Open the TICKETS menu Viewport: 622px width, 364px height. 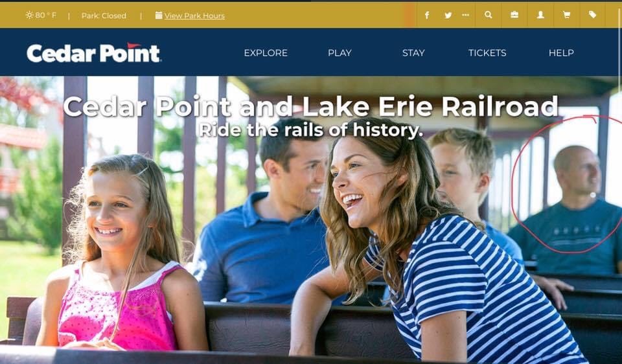click(x=487, y=52)
